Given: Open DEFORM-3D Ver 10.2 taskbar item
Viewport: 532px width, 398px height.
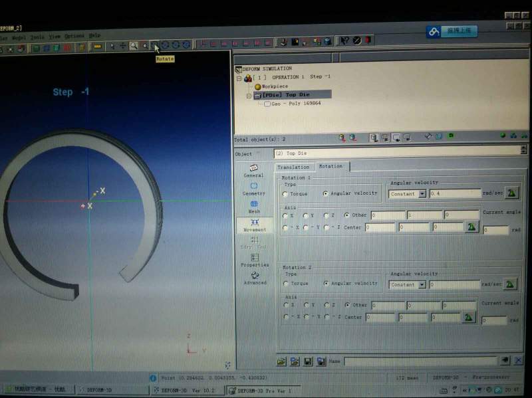Looking at the screenshot, I should pyautogui.click(x=188, y=390).
